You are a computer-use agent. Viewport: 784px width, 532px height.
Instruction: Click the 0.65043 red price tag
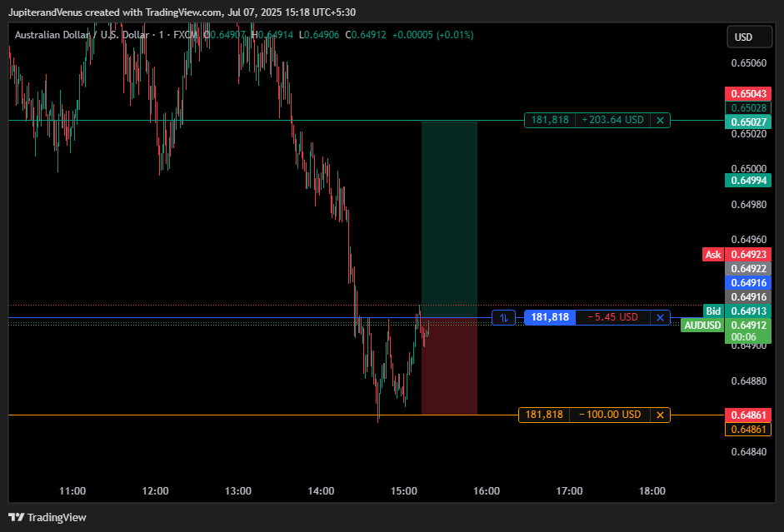[748, 94]
